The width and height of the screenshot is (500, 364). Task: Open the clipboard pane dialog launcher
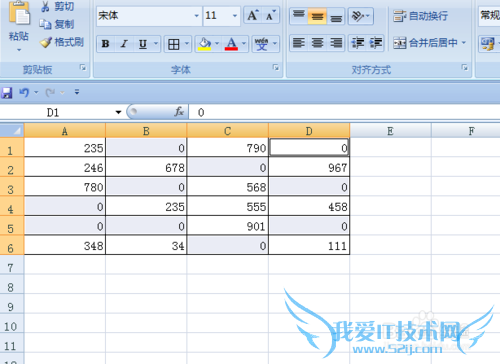coord(83,68)
